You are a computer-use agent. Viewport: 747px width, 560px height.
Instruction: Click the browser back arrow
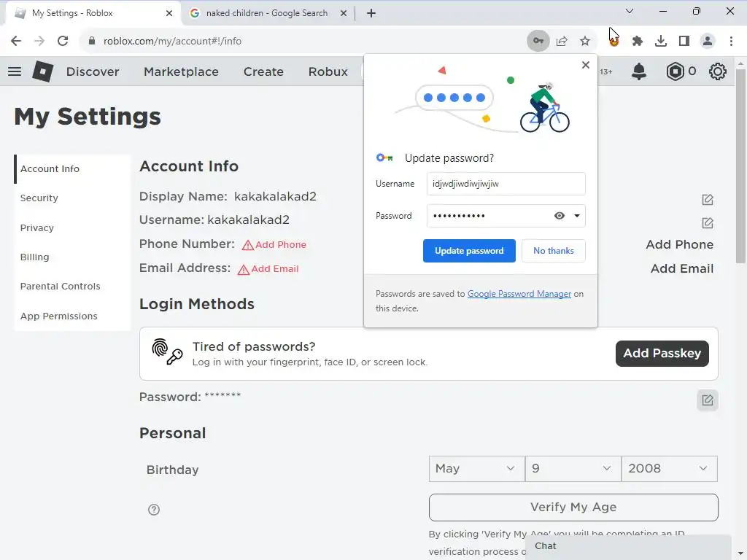coord(16,41)
